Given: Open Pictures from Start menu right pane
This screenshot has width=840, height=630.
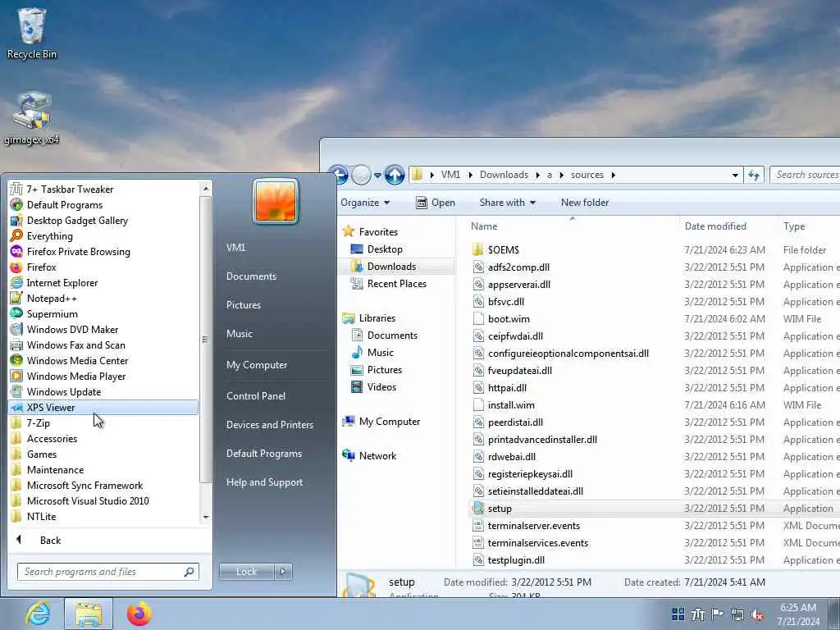Looking at the screenshot, I should click(243, 305).
